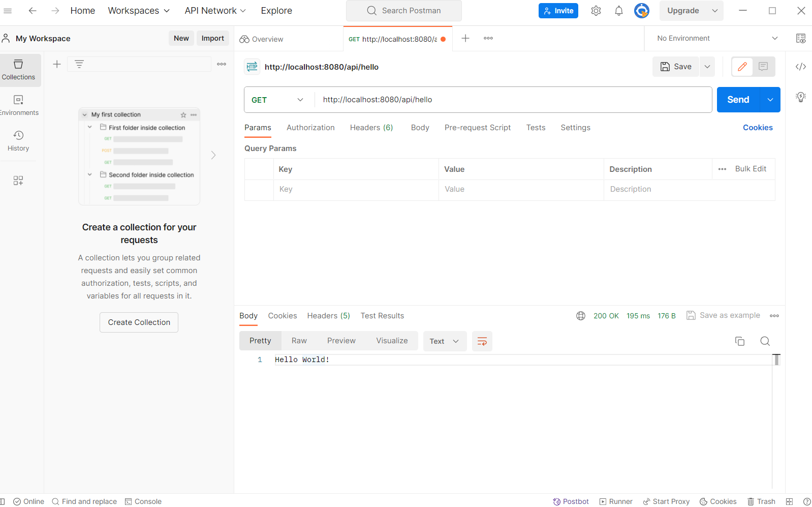The height and width of the screenshot is (507, 812).
Task: Open response three-dot options menu
Action: point(774,316)
